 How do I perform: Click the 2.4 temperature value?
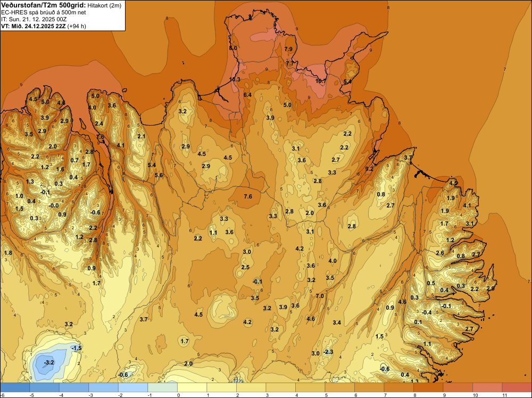(x=99, y=124)
